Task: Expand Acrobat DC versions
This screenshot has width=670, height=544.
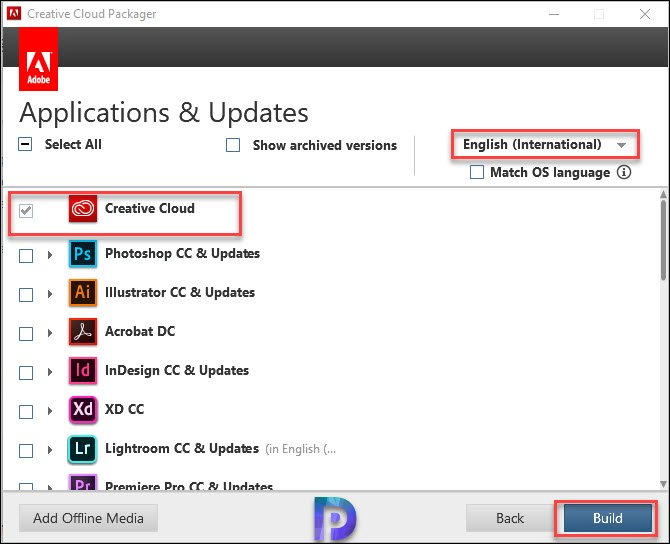Action: (50, 333)
